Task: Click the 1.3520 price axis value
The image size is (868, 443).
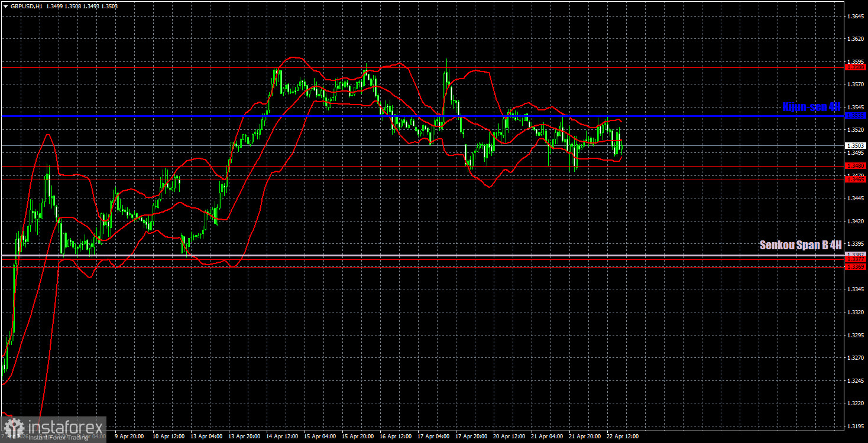Action: [x=856, y=130]
